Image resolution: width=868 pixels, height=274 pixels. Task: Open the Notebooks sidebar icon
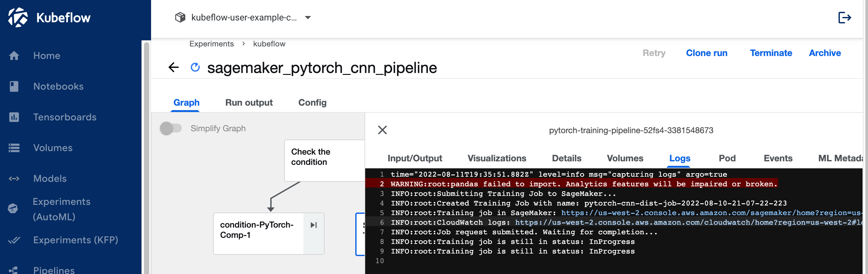tap(14, 86)
